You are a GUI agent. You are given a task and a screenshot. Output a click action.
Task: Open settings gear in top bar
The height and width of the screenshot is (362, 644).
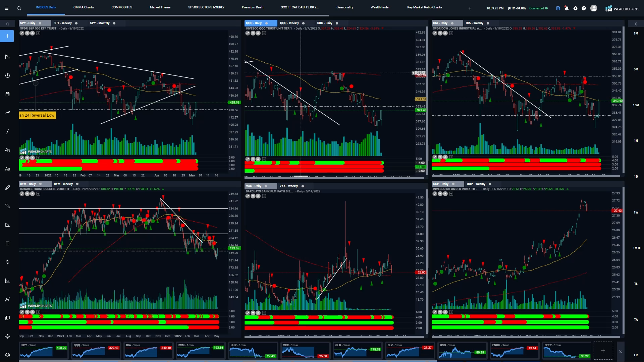[575, 8]
